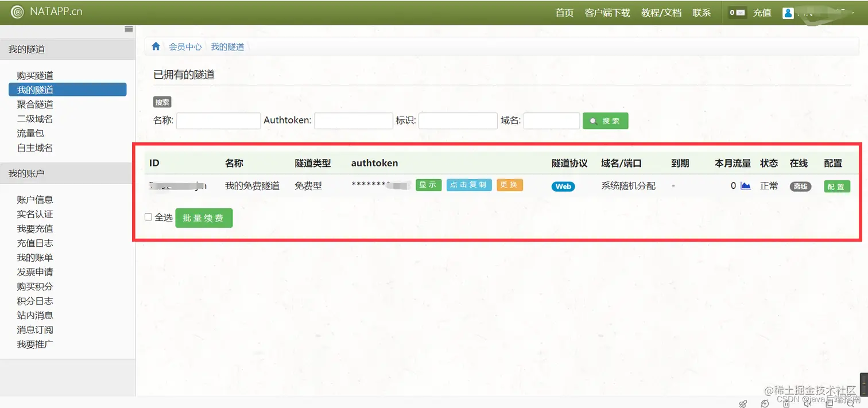Open 我要充值 in the sidebar
The width and height of the screenshot is (868, 408).
tap(35, 228)
